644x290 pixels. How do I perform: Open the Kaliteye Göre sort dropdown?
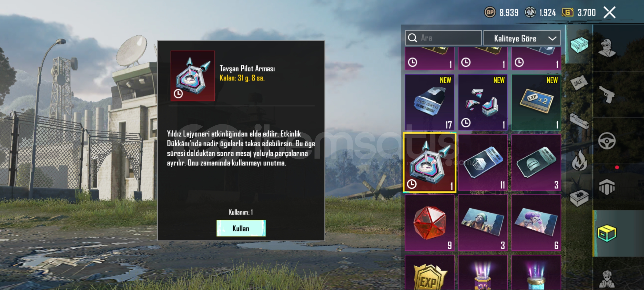522,38
